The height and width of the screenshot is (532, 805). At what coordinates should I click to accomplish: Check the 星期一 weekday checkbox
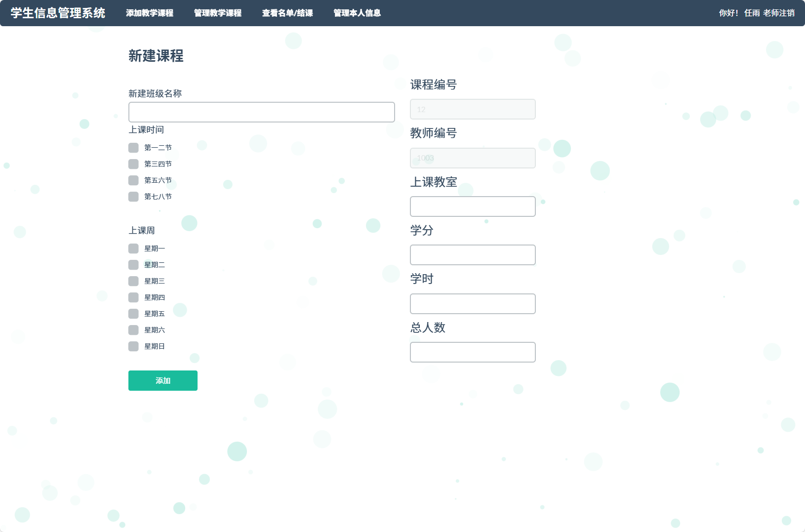(x=133, y=248)
